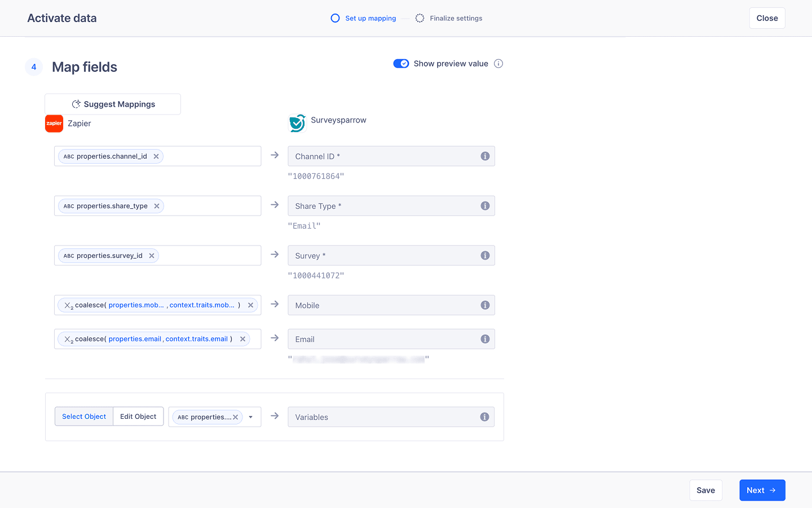Click the function icon on mobile coalesce
This screenshot has width=812, height=508.
point(69,306)
